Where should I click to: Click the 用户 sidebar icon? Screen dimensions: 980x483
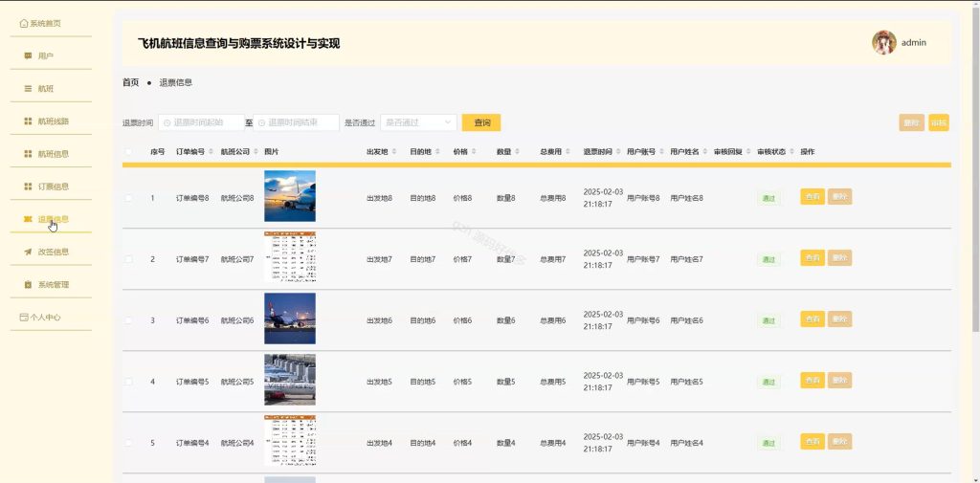coord(28,56)
